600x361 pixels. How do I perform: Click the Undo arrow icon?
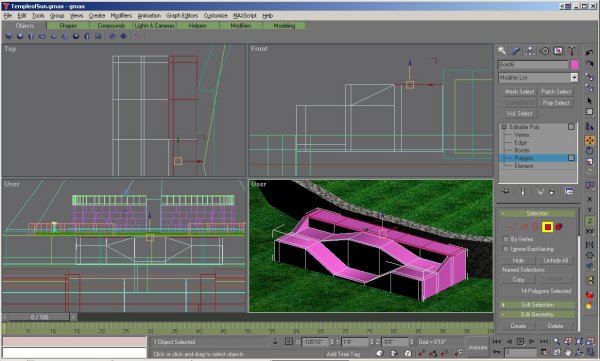(589, 52)
